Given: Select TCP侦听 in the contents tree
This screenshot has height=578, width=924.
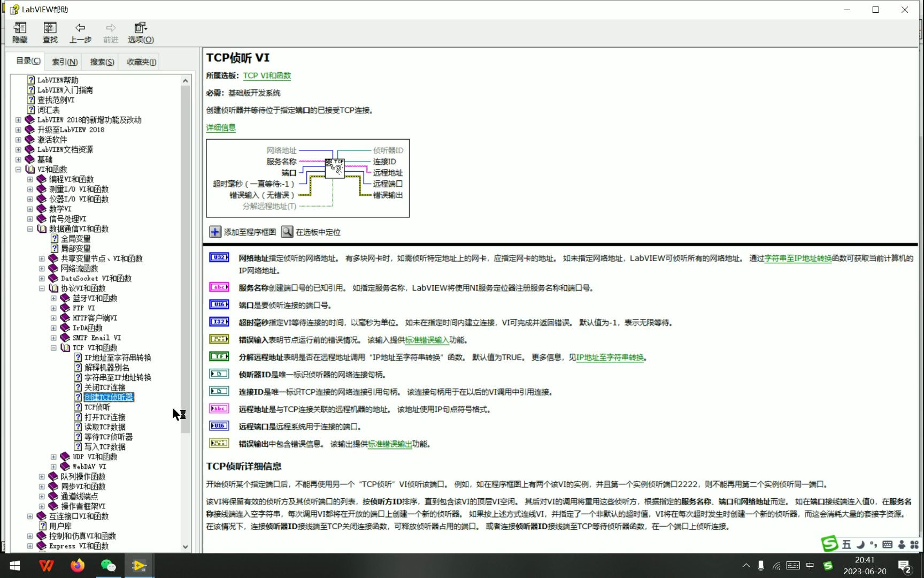Looking at the screenshot, I should (97, 407).
